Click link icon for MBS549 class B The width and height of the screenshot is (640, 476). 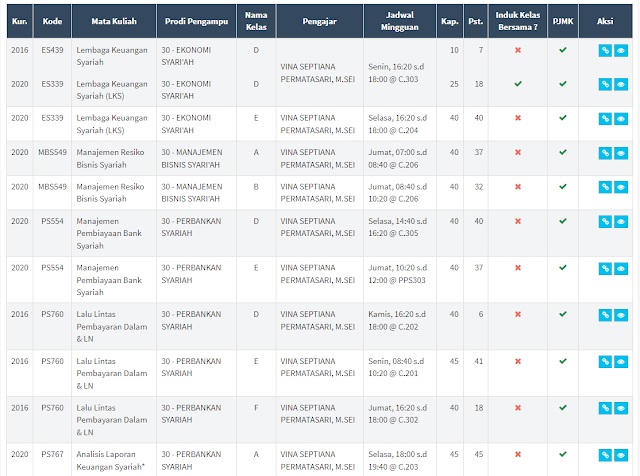[605, 187]
